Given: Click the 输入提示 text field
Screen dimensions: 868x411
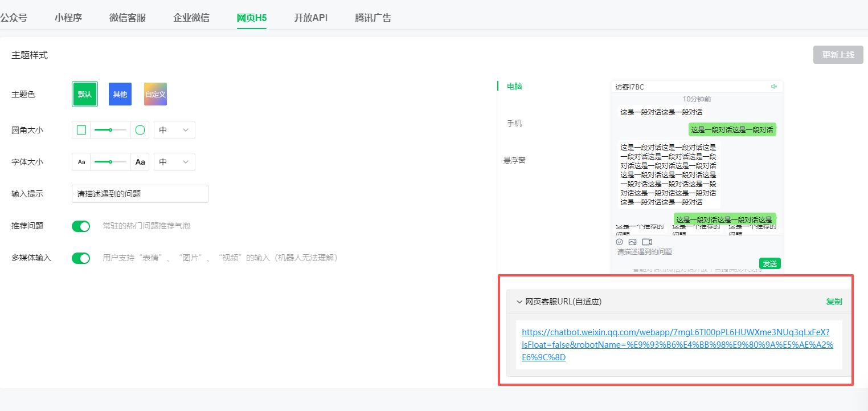Looking at the screenshot, I should pos(140,194).
